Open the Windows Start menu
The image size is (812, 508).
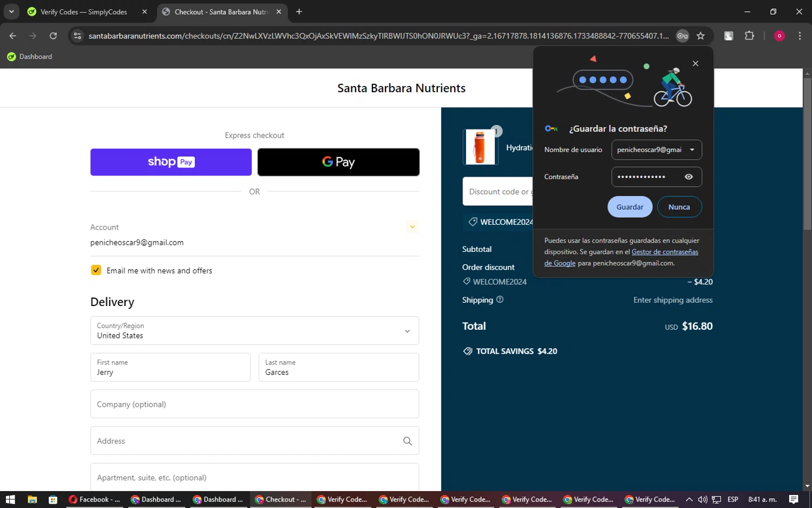[10, 499]
